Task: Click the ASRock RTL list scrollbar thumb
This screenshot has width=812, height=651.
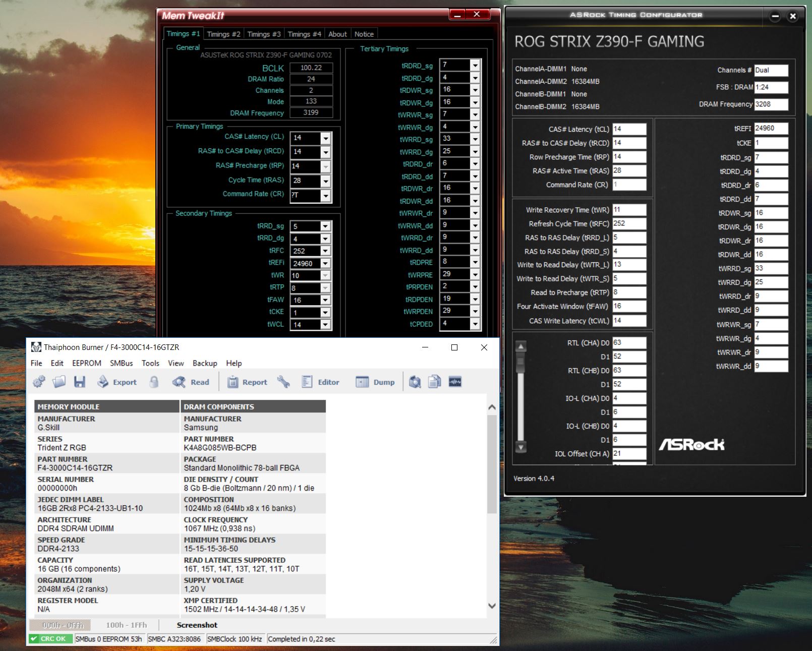Action: pyautogui.click(x=521, y=362)
